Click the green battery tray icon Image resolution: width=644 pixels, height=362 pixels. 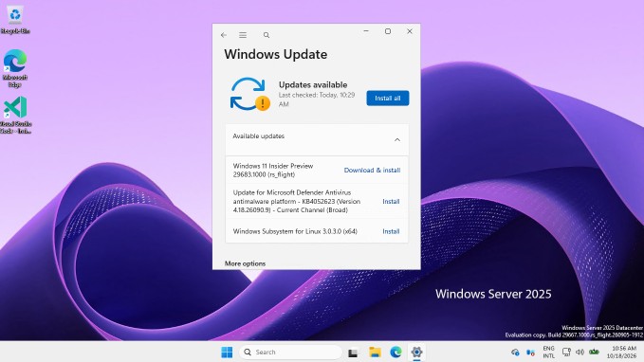[x=594, y=353]
